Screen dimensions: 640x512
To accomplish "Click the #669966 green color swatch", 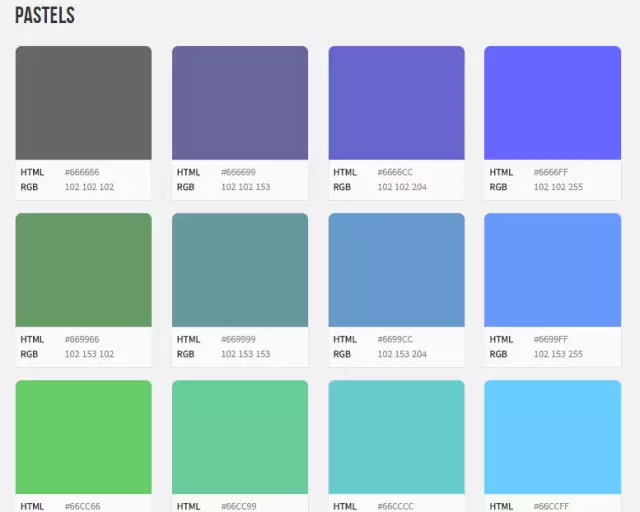I will [83, 270].
